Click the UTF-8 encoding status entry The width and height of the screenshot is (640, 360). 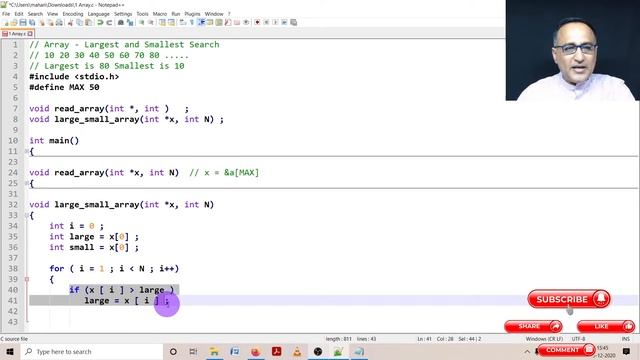(x=578, y=339)
